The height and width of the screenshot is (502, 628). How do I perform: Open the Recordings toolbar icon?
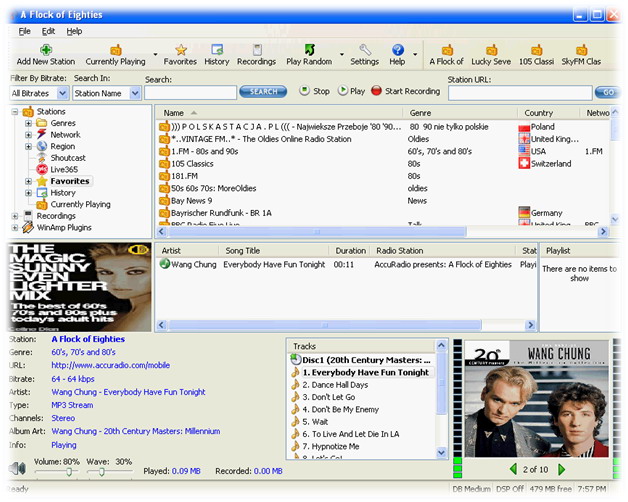tap(256, 50)
